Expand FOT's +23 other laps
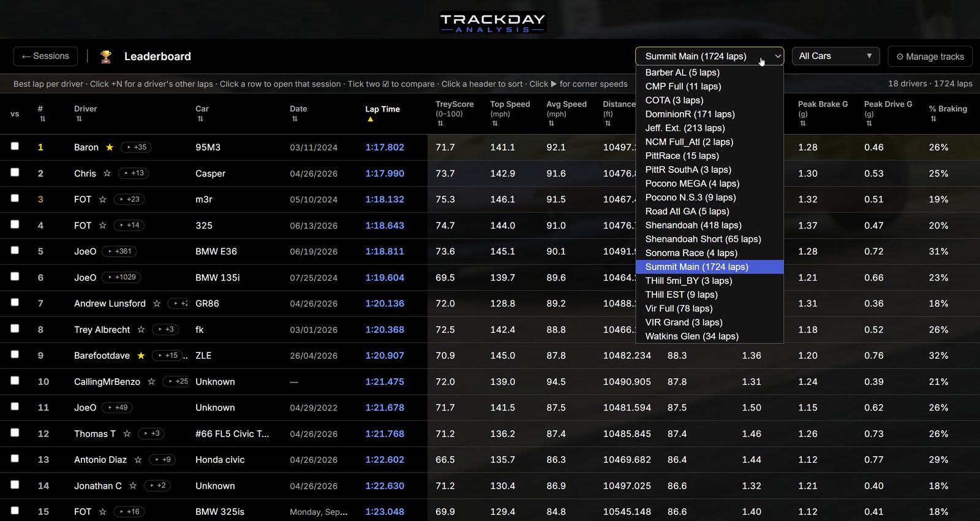Screen dimensions: 980x521 click(129, 199)
